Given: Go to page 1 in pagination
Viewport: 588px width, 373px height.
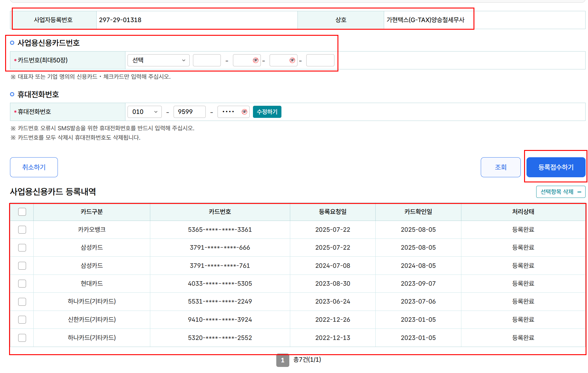Looking at the screenshot, I should (x=282, y=360).
